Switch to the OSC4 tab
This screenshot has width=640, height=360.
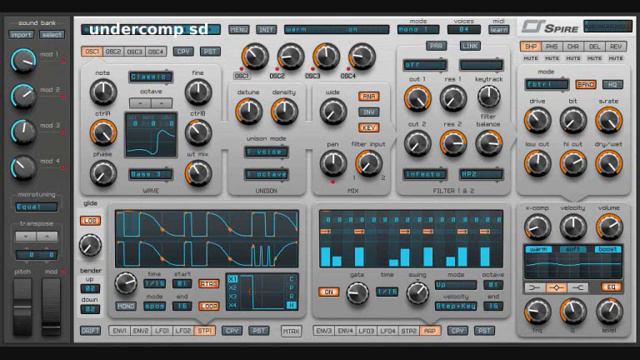pyautogui.click(x=156, y=52)
